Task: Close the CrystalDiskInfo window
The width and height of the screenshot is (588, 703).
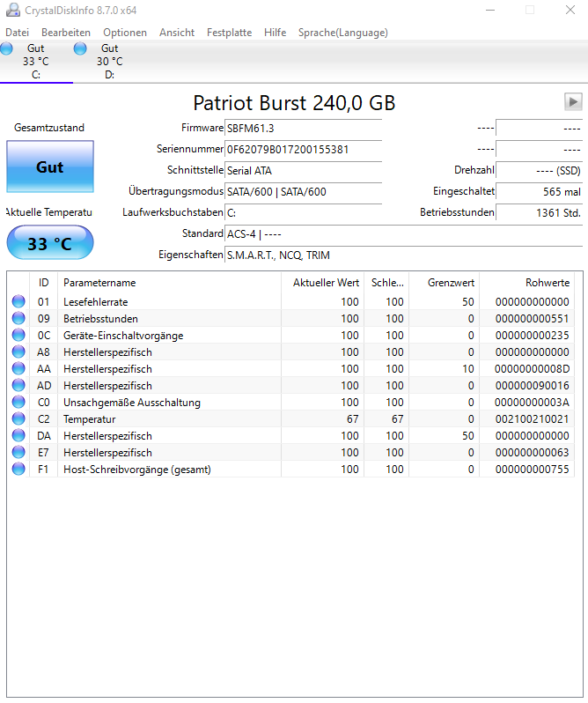Action: coord(570,10)
